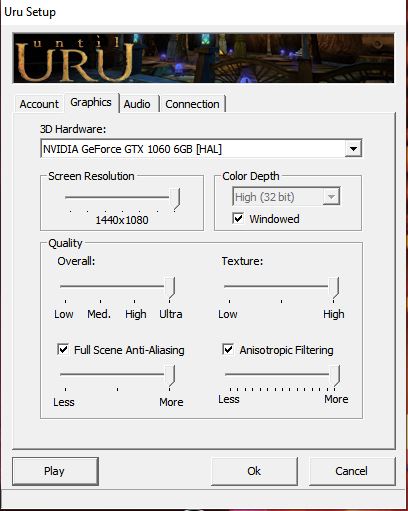This screenshot has width=408, height=511.
Task: Select the Graphics tab
Action: (91, 102)
